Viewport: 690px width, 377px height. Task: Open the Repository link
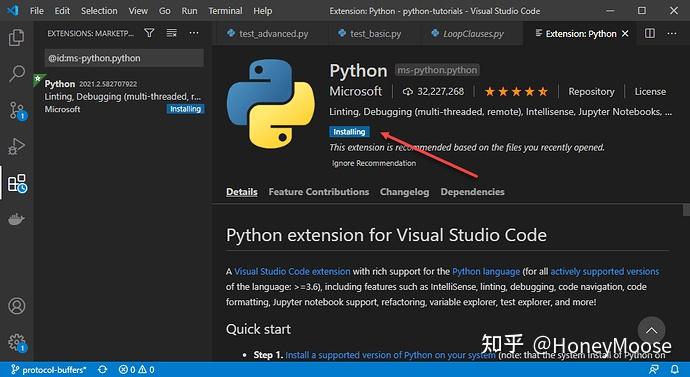tap(591, 92)
